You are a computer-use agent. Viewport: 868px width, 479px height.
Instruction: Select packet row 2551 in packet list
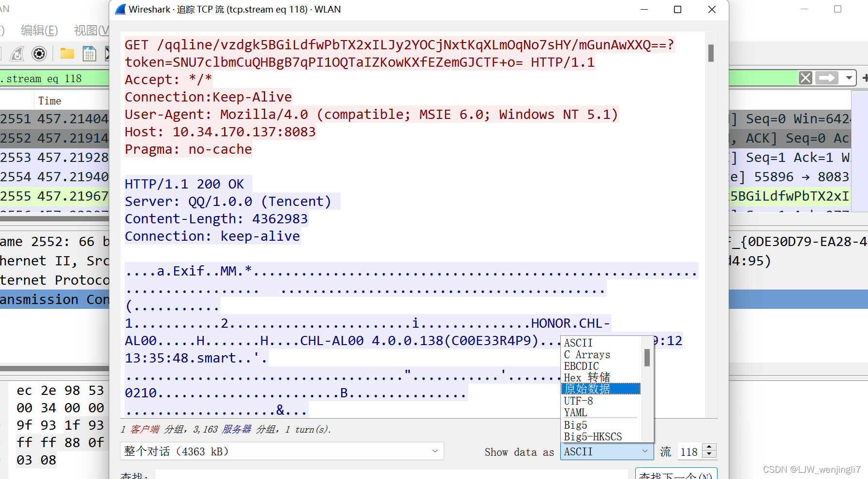click(x=54, y=118)
